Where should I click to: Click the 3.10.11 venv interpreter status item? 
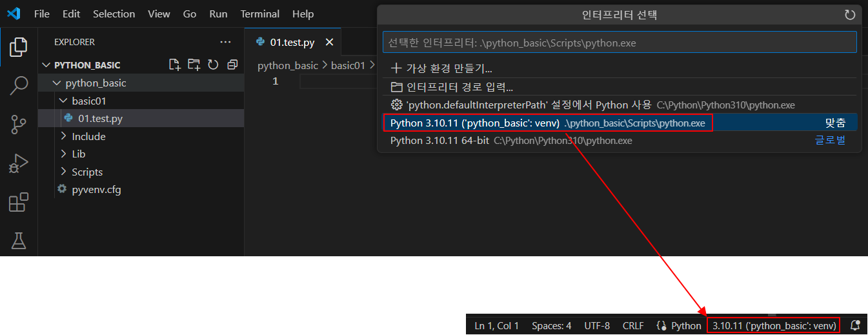tap(774, 326)
